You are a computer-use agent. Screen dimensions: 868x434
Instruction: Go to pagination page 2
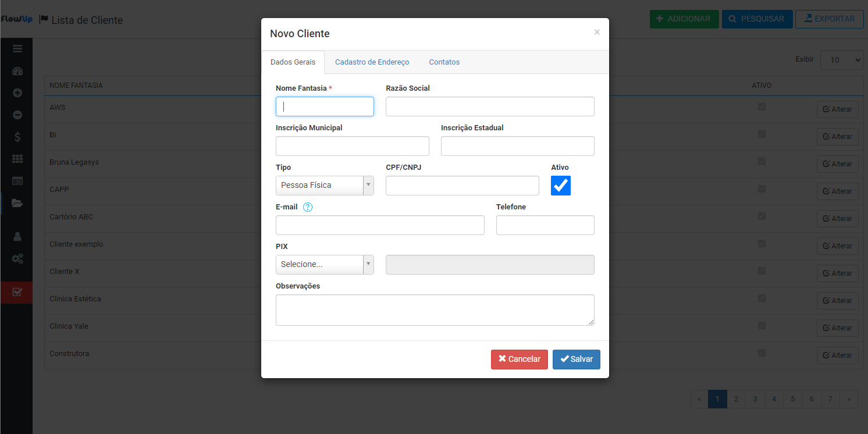(737, 399)
